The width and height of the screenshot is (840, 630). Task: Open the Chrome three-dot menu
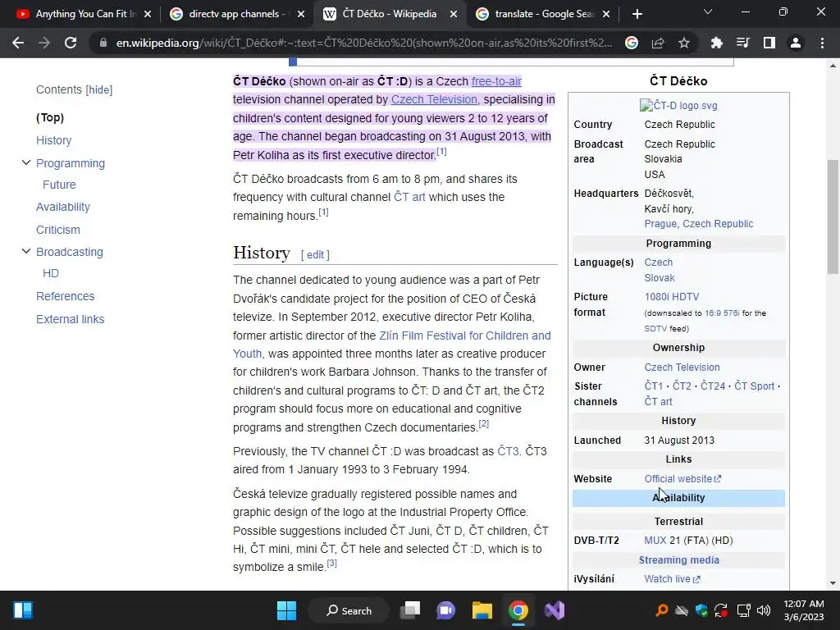click(x=822, y=43)
